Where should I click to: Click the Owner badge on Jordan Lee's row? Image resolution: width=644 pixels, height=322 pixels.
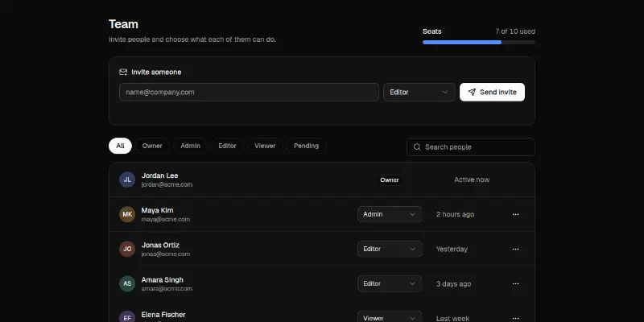pos(390,180)
